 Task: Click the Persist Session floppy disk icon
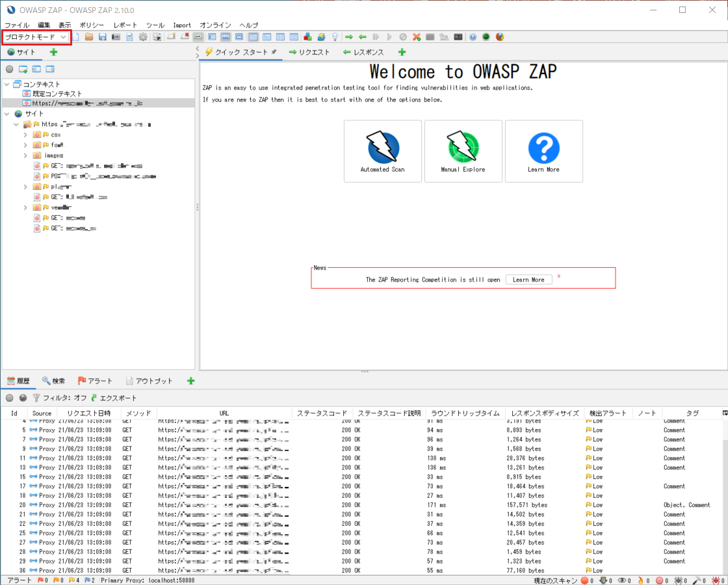tap(103, 37)
